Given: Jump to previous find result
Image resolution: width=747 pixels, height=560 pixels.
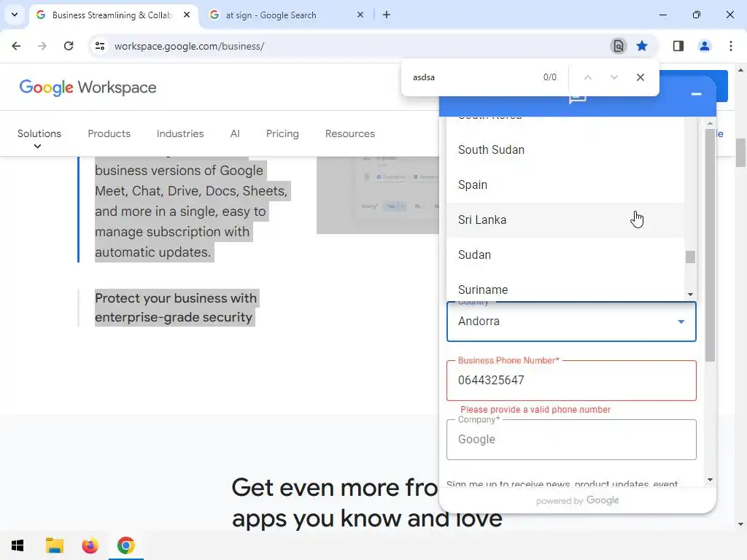Looking at the screenshot, I should (588, 77).
